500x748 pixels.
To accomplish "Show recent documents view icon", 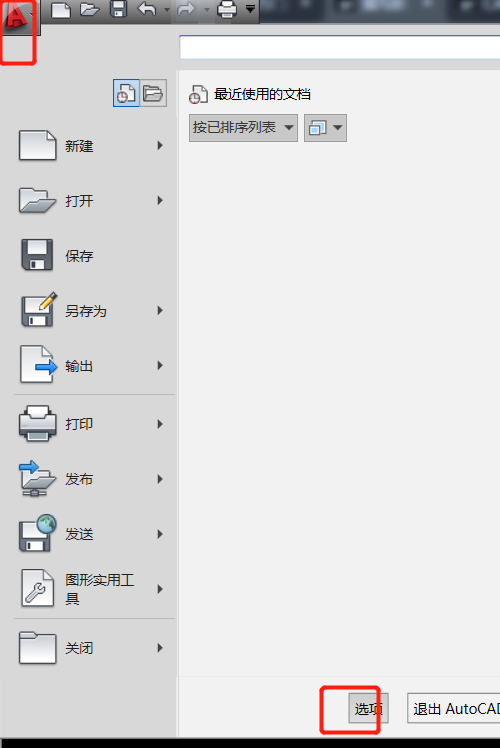I will click(126, 93).
